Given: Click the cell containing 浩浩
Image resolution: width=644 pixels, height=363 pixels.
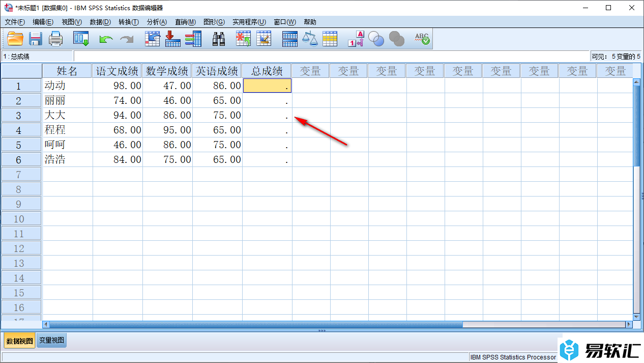Looking at the screenshot, I should point(68,159).
